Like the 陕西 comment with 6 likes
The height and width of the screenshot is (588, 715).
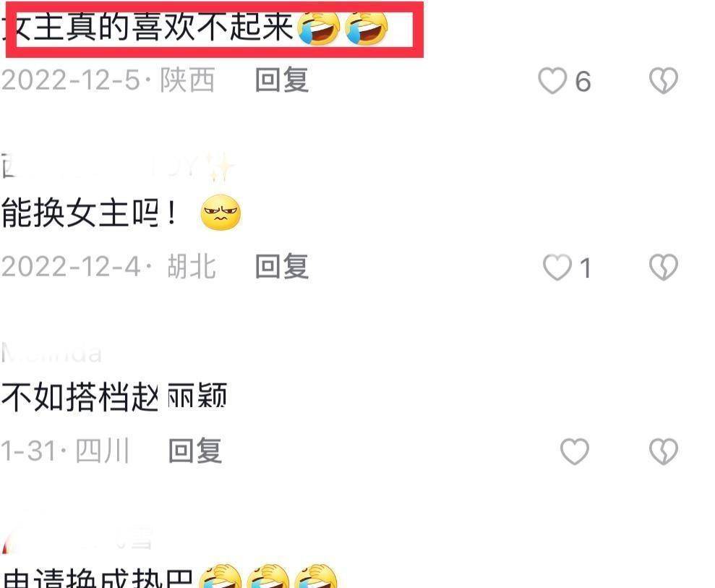tap(552, 81)
